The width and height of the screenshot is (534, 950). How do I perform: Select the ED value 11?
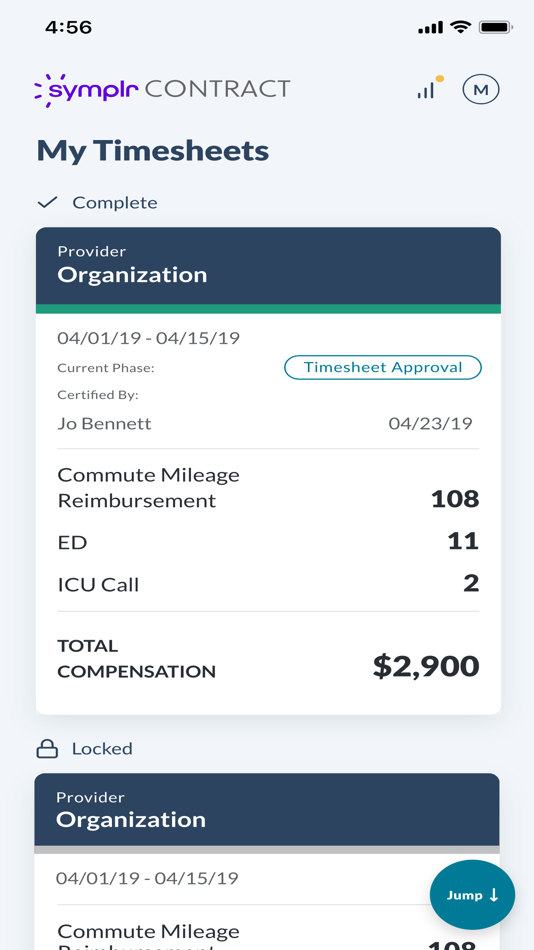click(463, 540)
